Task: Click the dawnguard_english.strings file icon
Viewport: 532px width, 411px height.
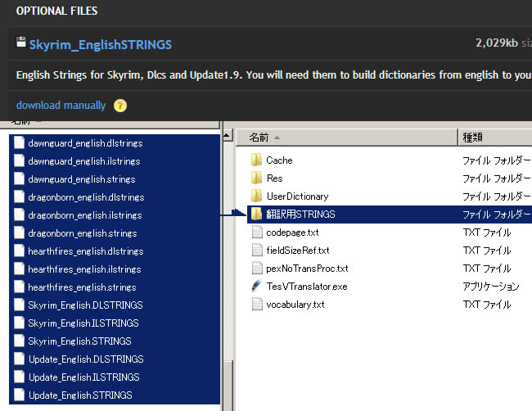Action: tap(20, 178)
